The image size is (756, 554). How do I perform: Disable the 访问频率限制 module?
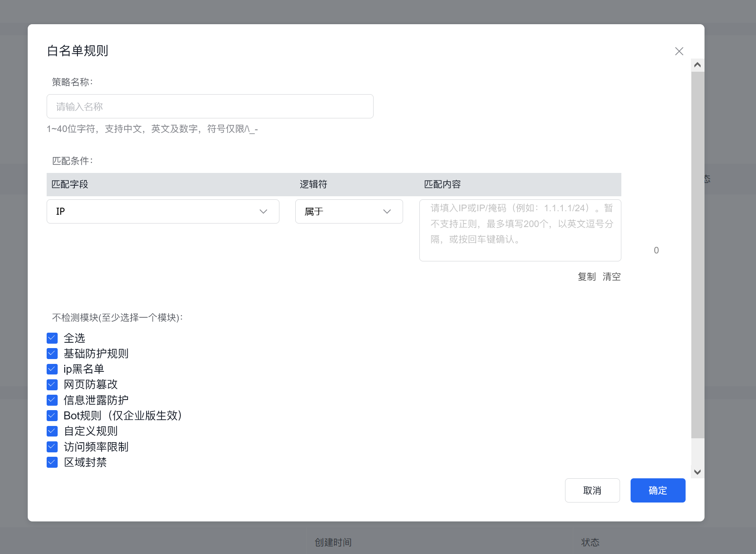[52, 447]
